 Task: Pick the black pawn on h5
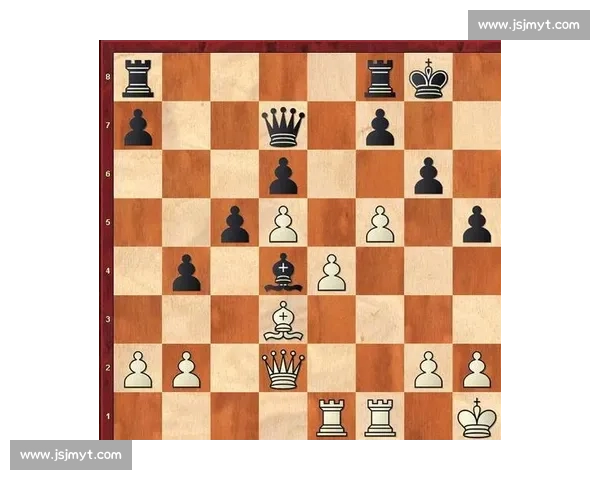tap(477, 224)
